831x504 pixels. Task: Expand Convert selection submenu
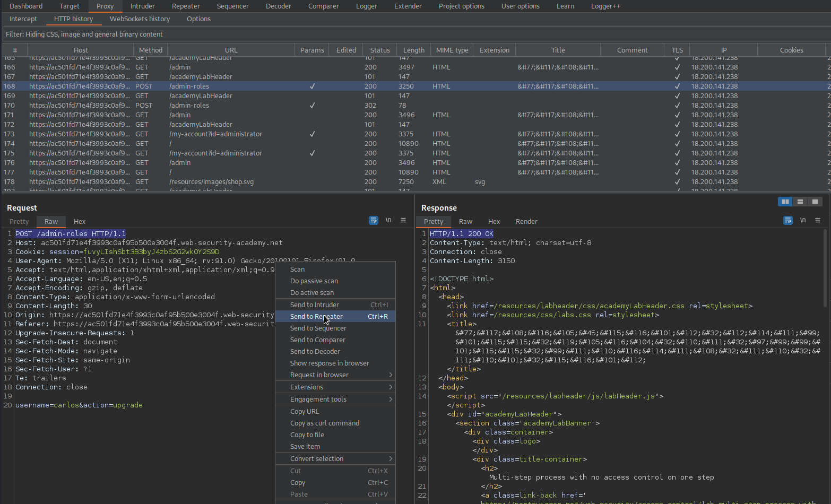[x=335, y=459]
